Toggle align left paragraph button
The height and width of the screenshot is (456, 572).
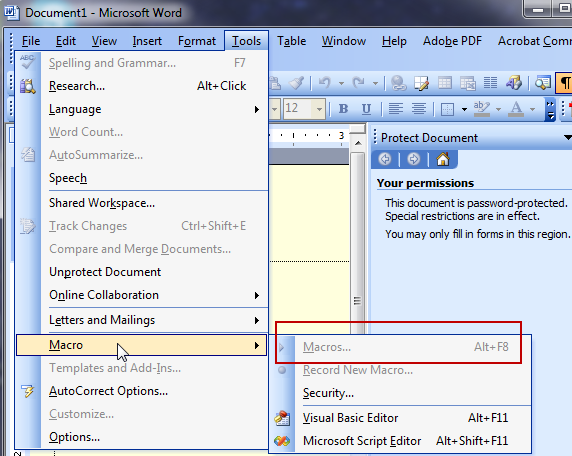(396, 109)
